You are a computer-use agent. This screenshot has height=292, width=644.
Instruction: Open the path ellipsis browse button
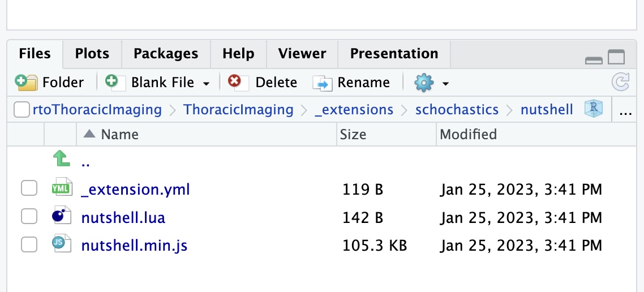pos(625,110)
